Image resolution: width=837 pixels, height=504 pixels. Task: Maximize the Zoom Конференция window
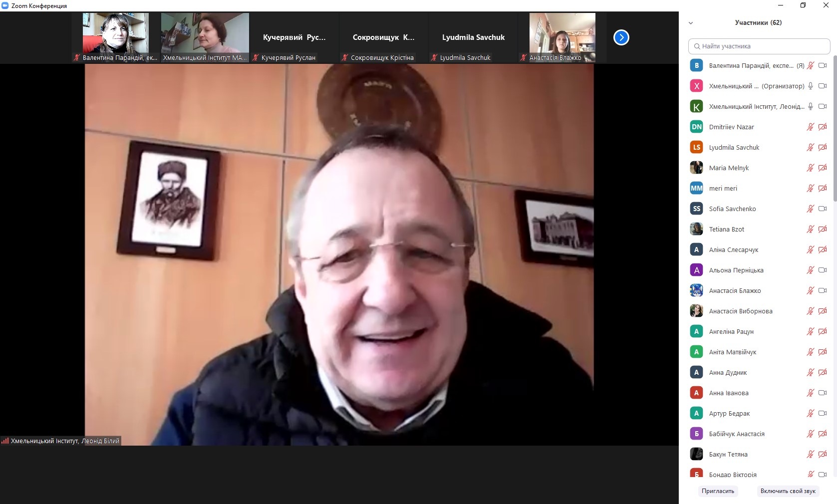[803, 5]
